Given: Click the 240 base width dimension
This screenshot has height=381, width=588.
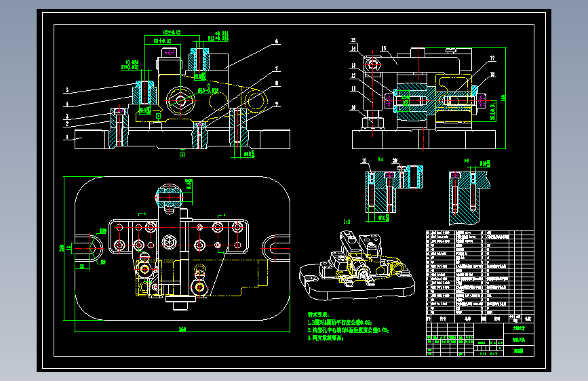Looking at the screenshot, I should [62, 248].
